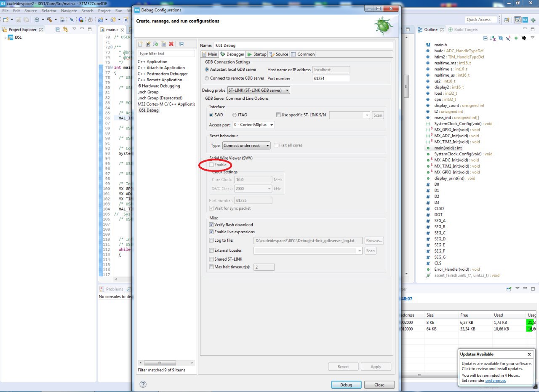Open the Access port dropdown
This screenshot has width=539, height=392.
pyautogui.click(x=254, y=125)
